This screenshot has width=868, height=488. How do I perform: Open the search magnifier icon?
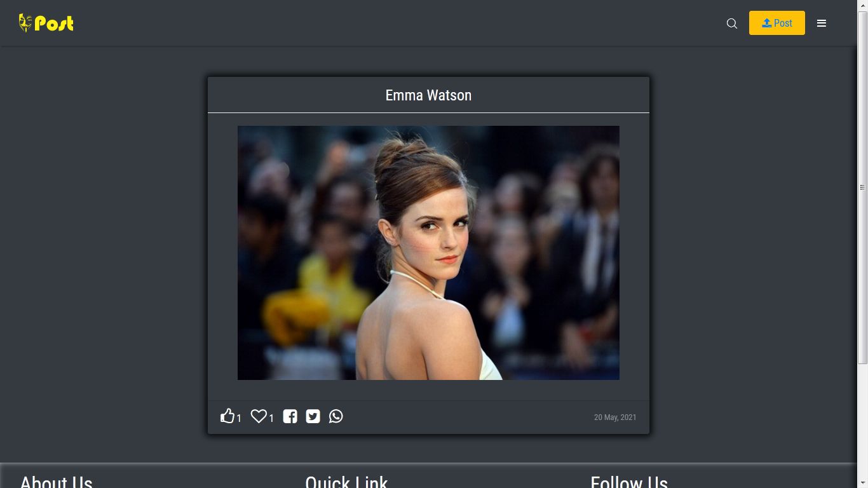(x=731, y=23)
